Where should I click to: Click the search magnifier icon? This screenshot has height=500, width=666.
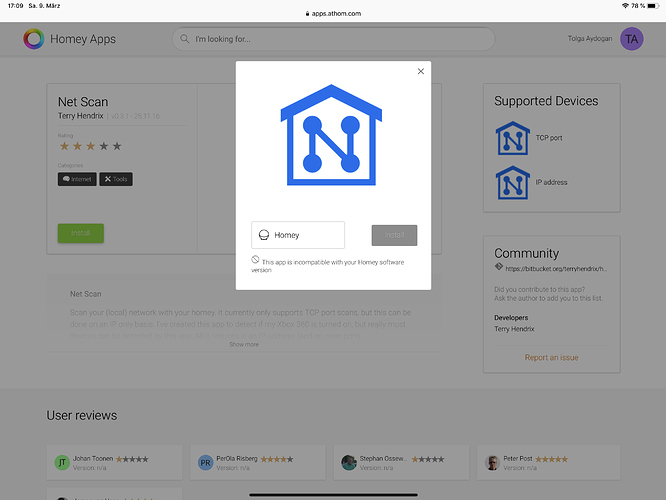pyautogui.click(x=184, y=39)
